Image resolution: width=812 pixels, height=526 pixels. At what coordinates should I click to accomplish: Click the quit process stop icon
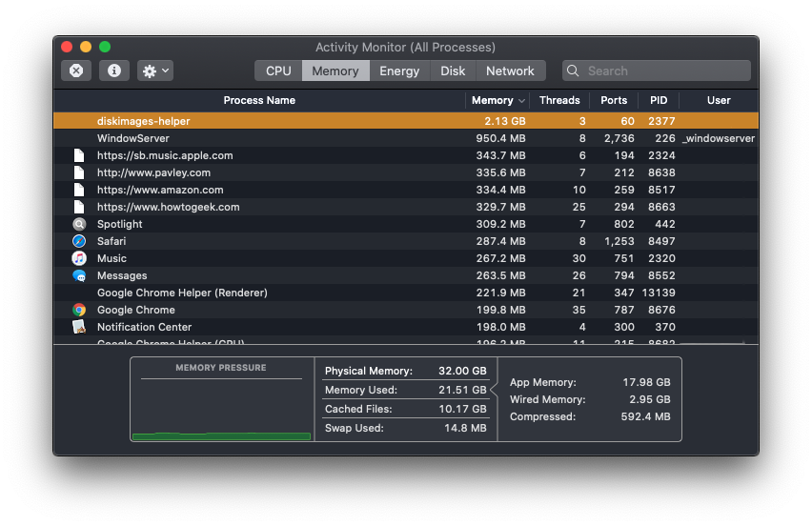pos(76,71)
